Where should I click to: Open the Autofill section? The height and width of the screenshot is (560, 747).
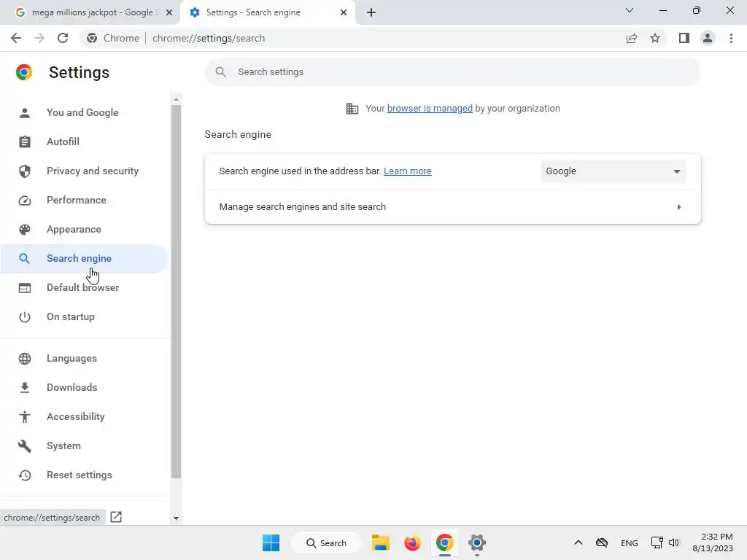85,141
